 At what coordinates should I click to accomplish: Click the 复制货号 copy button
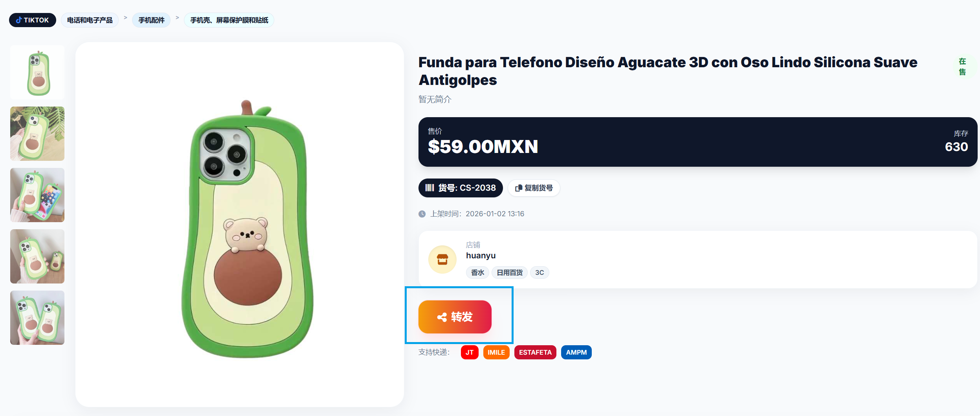pyautogui.click(x=534, y=188)
